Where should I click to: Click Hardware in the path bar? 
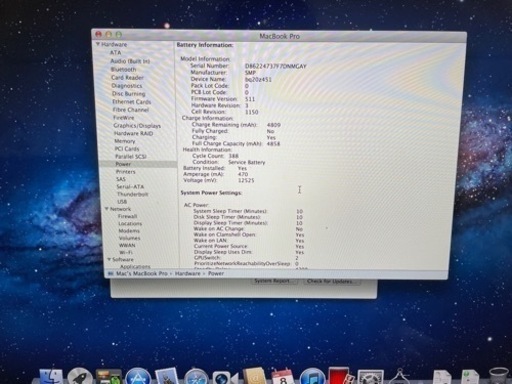(x=188, y=273)
